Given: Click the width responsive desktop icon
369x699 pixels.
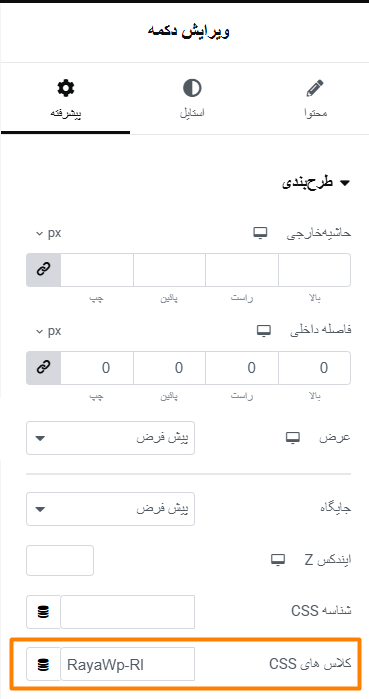Looking at the screenshot, I should [x=292, y=438].
